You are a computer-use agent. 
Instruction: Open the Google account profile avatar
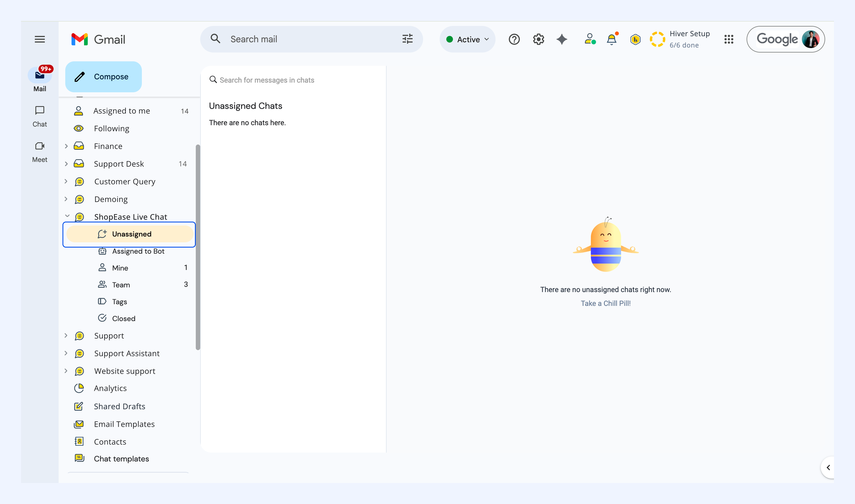click(x=810, y=40)
